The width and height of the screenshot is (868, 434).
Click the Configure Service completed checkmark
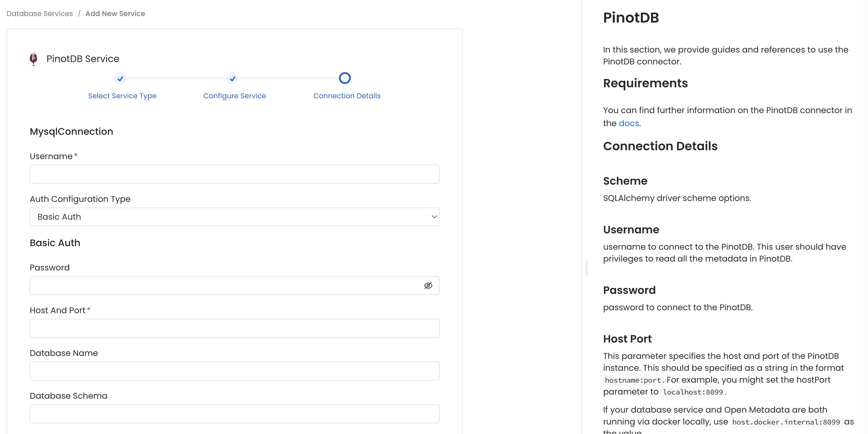pyautogui.click(x=233, y=78)
